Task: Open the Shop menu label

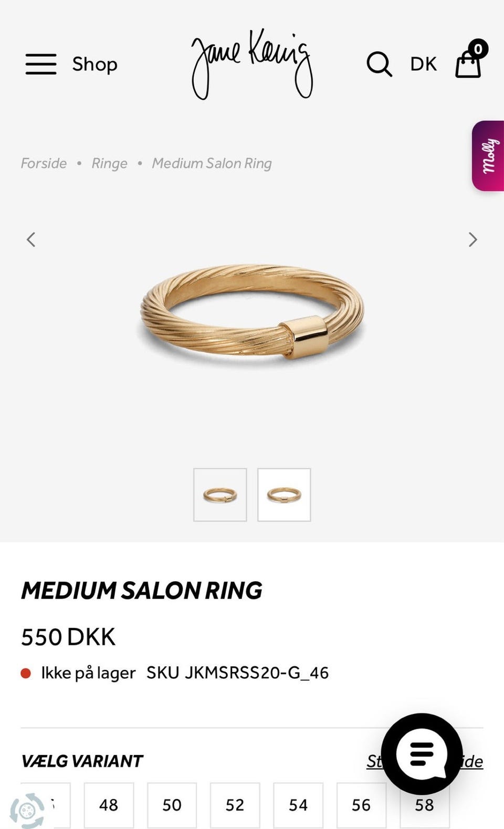Action: (x=94, y=64)
